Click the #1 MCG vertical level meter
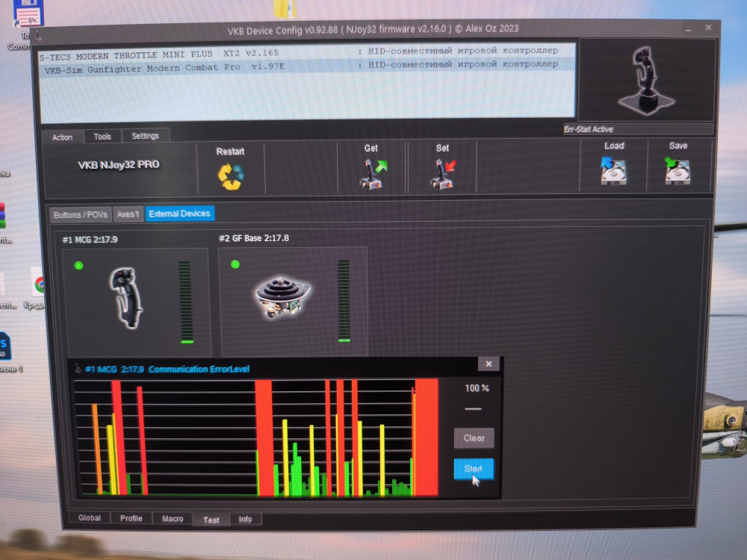 (x=186, y=302)
